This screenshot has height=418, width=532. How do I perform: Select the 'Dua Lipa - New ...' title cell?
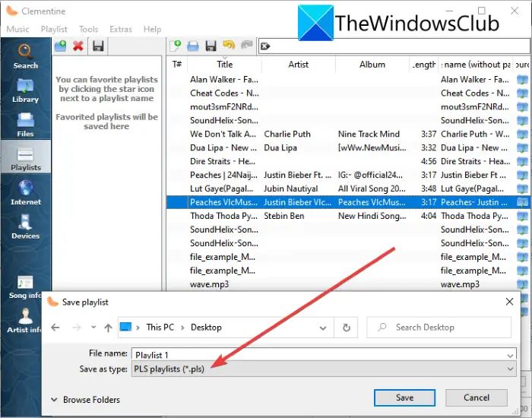pos(223,148)
